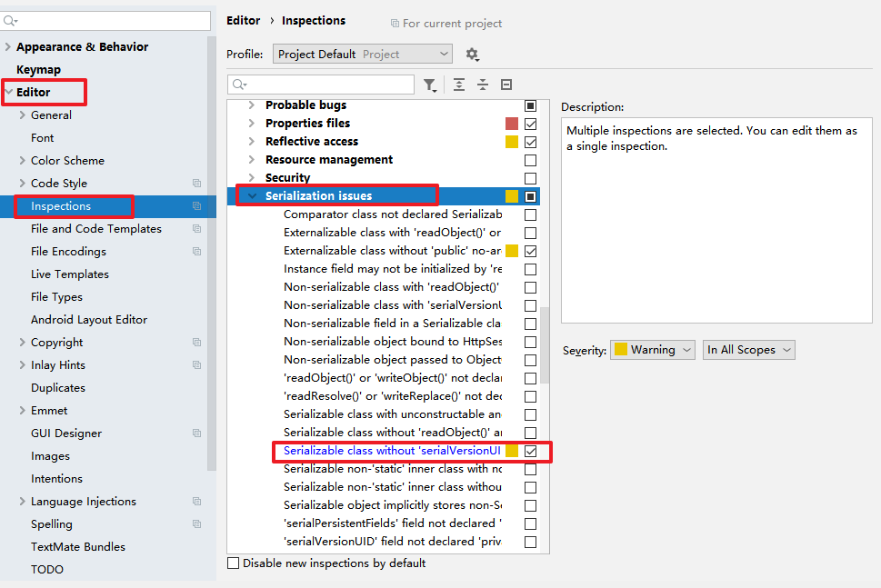Screen dimensions: 881x588
Task: Open the In All Scopes dropdown
Action: [x=748, y=350]
